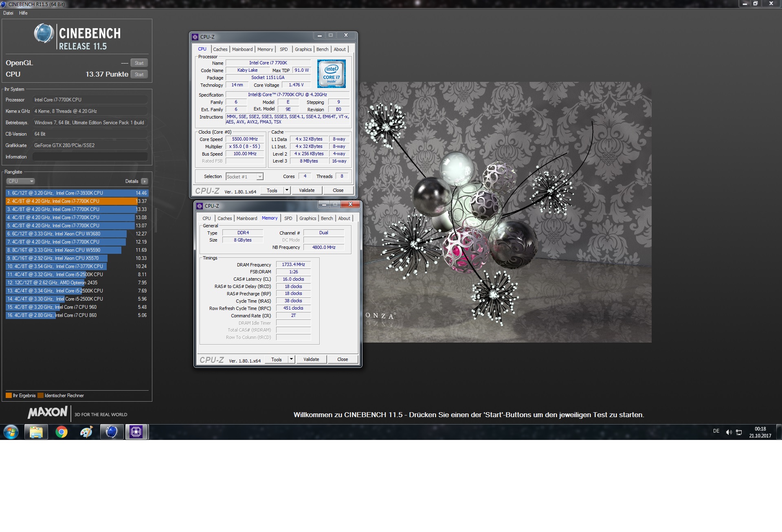Screen dimensions: 782x532
Task: Open Bench tab in lower CPU-Z window
Action: [x=327, y=218]
